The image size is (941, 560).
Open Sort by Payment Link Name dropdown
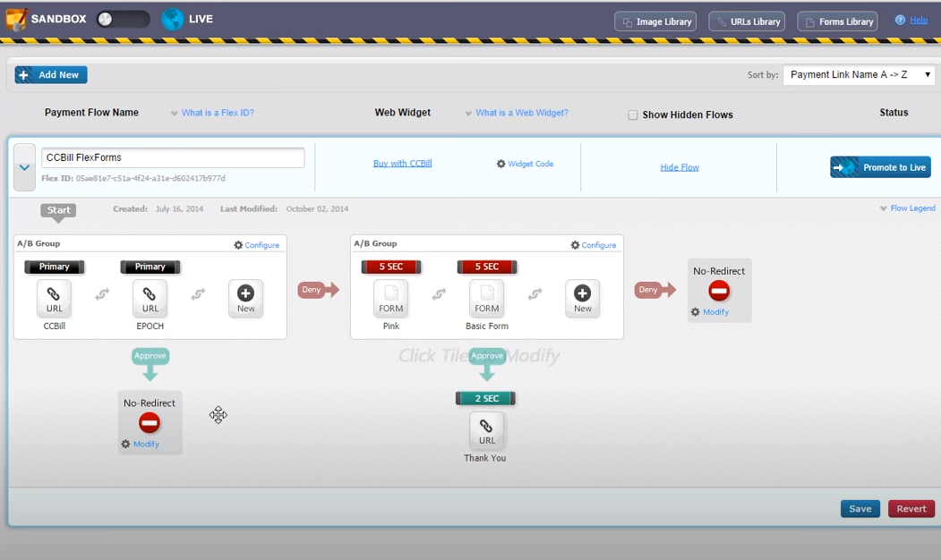pyautogui.click(x=859, y=75)
